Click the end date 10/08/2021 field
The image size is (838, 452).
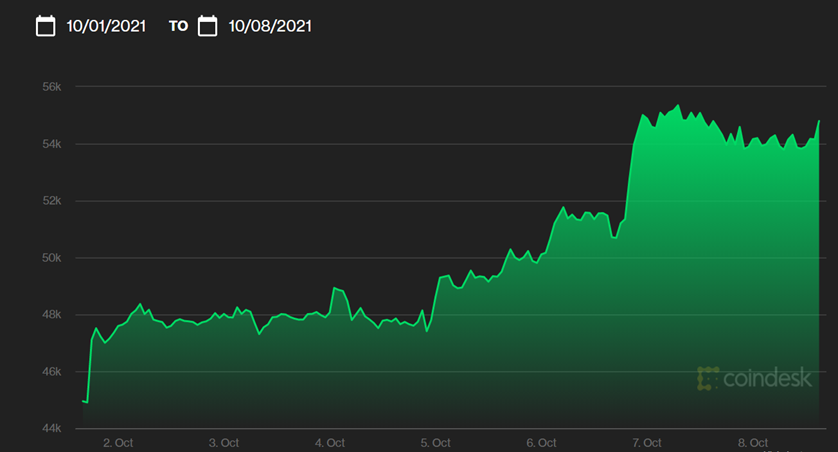pos(269,27)
